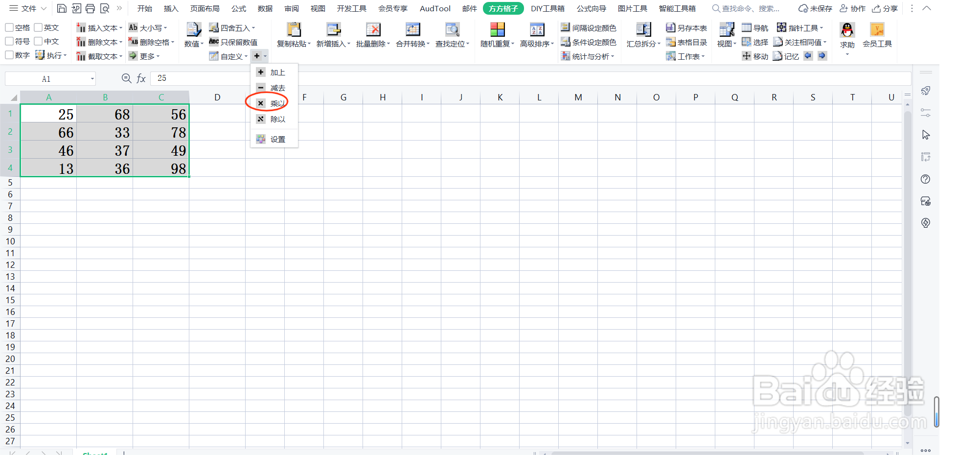
Task: Click the 协作 collaborate button
Action: click(853, 8)
